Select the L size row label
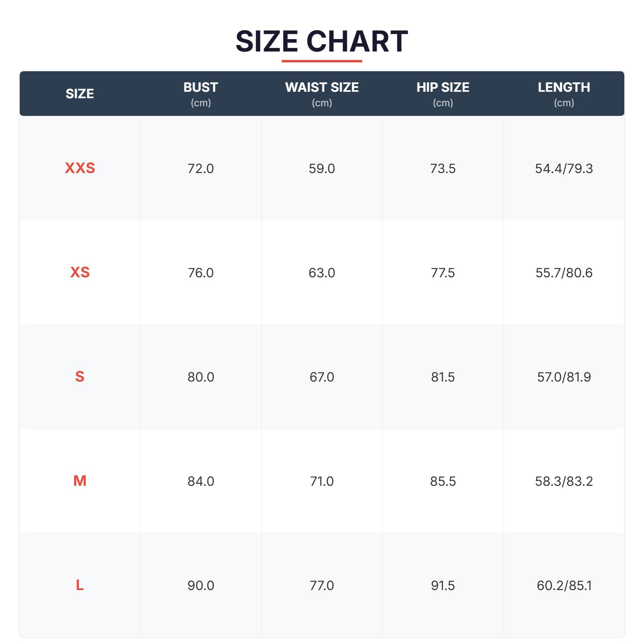The height and width of the screenshot is (644, 644). (80, 585)
